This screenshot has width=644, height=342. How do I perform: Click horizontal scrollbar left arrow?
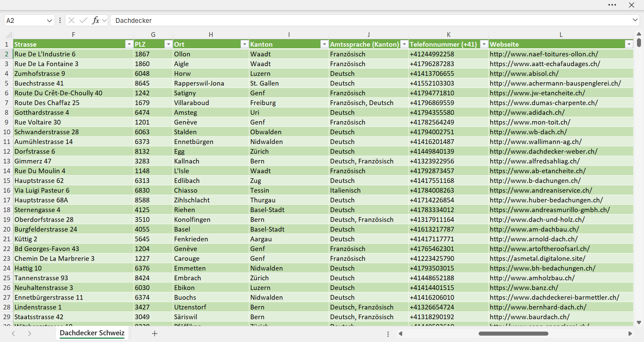tap(400, 334)
